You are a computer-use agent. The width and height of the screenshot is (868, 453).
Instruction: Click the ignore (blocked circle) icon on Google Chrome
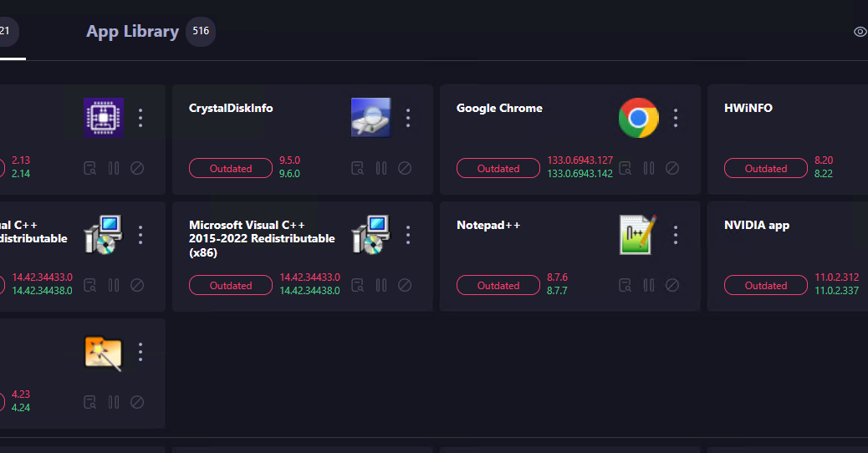pos(672,168)
